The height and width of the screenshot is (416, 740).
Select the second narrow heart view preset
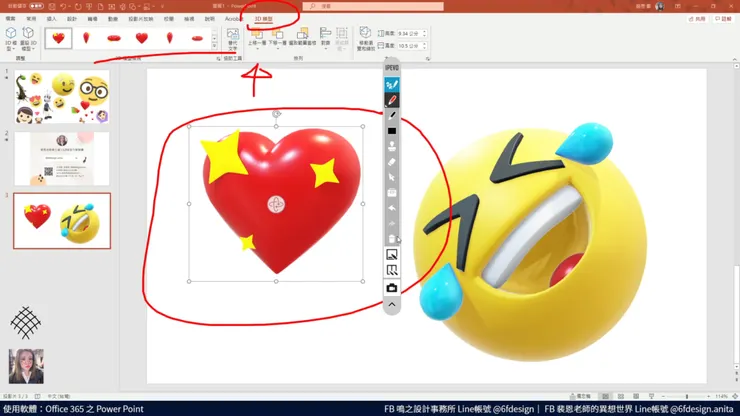tap(86, 38)
